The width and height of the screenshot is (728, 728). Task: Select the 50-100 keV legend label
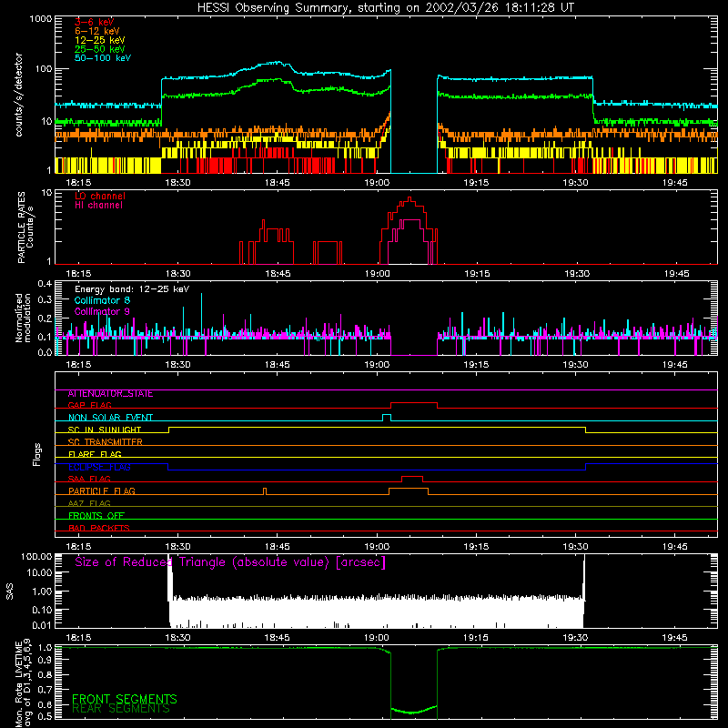[x=103, y=57]
